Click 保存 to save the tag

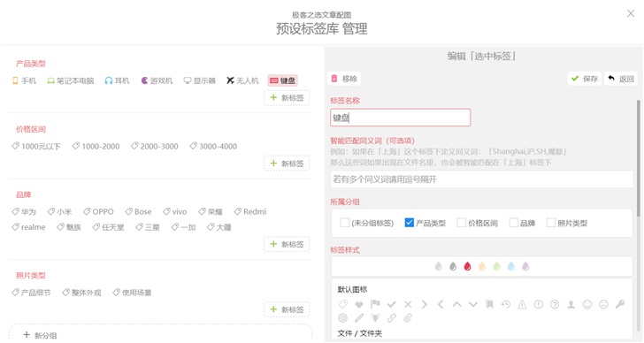585,79
